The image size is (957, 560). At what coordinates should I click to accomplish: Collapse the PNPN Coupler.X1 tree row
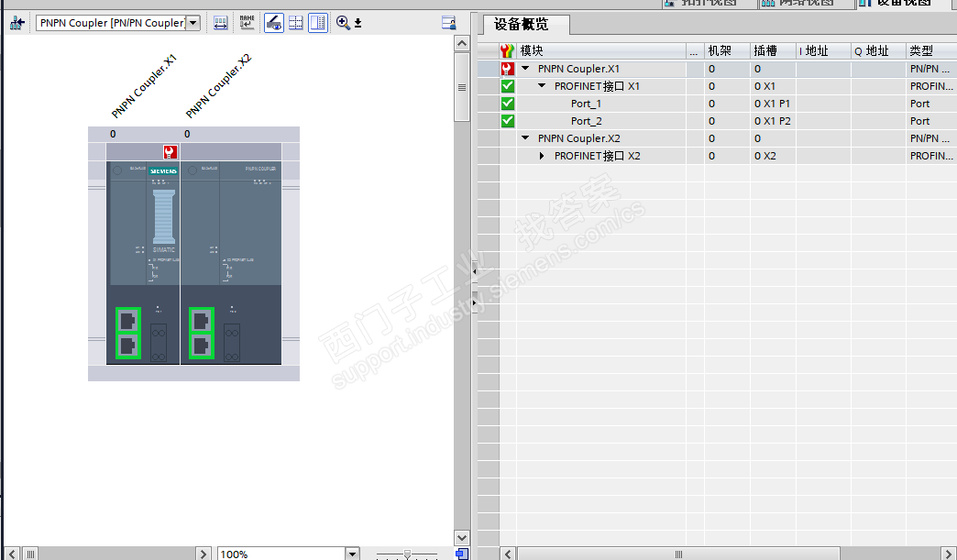(x=525, y=69)
